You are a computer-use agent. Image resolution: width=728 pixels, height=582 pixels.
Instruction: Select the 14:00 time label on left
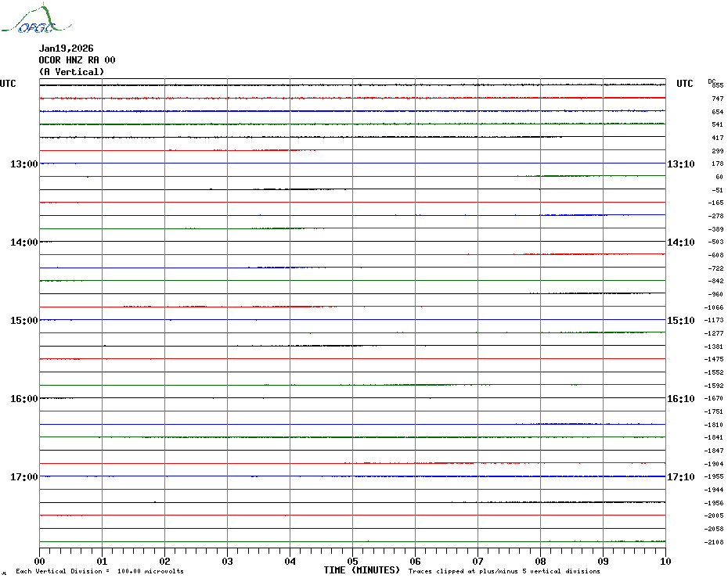(x=24, y=242)
